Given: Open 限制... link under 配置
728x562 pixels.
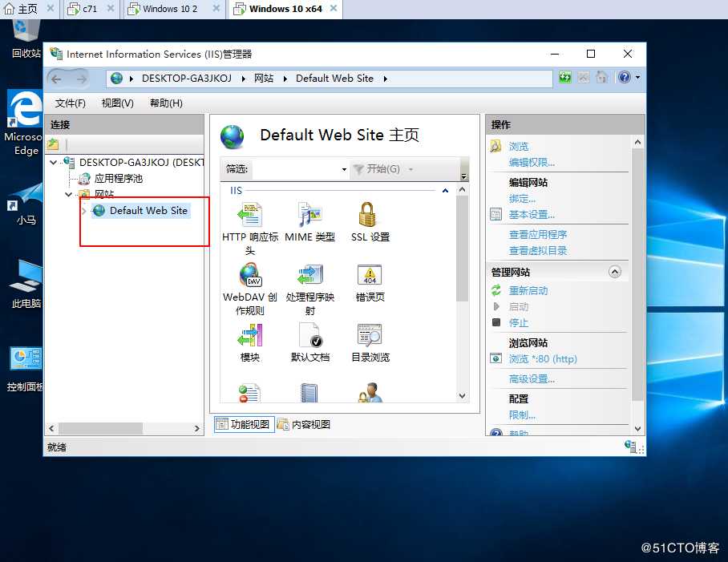Looking at the screenshot, I should click(x=522, y=415).
